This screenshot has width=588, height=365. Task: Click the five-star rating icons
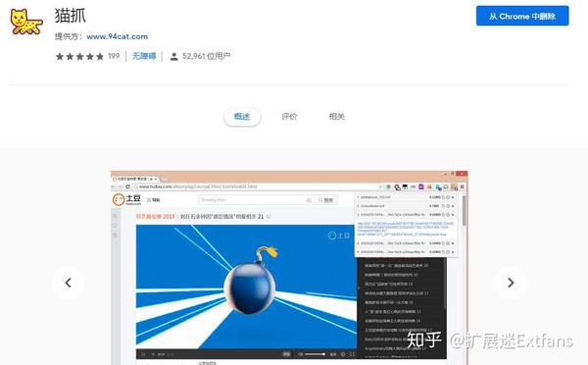79,57
